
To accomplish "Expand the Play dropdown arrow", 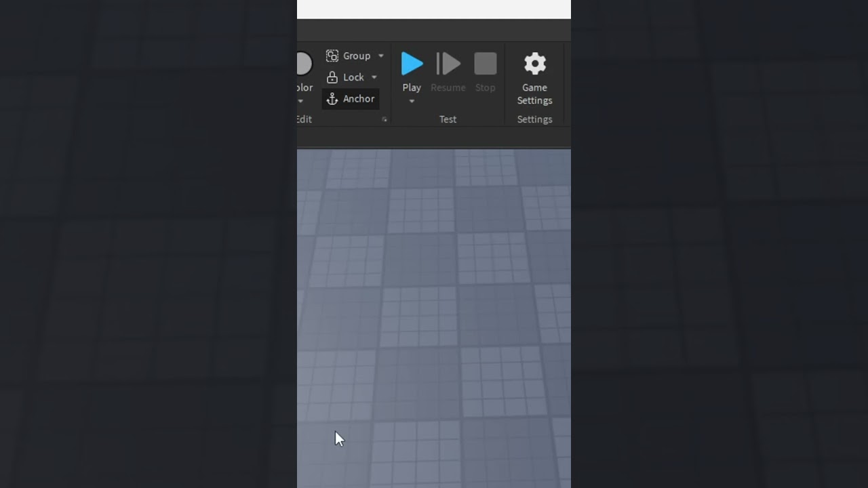I will tap(412, 102).
